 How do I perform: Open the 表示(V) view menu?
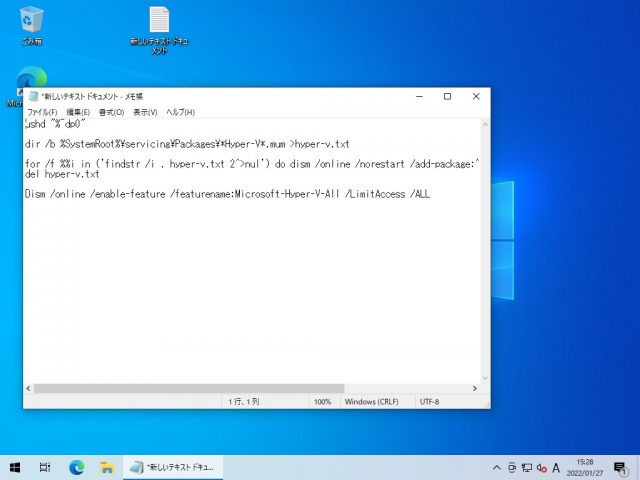click(145, 112)
